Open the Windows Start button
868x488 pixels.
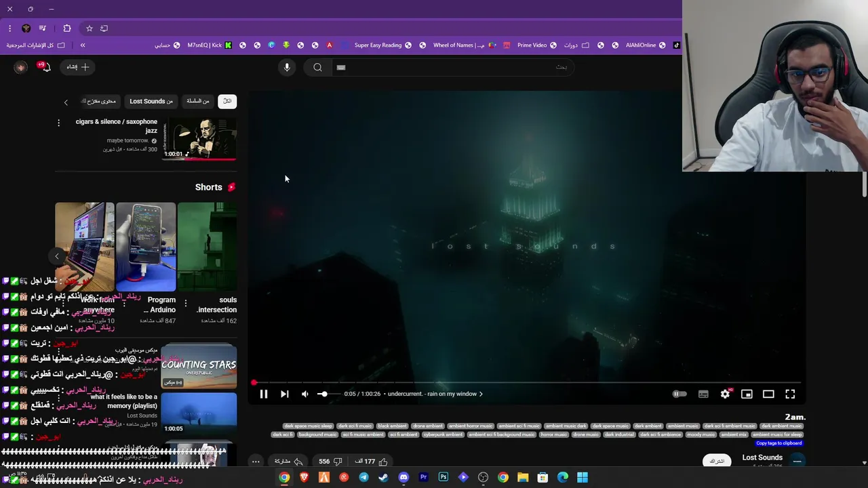pyautogui.click(x=583, y=477)
